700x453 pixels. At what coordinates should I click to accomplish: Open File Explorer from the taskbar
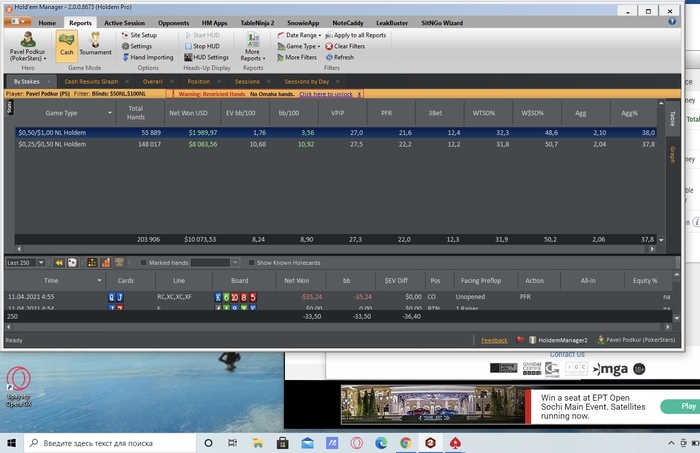(x=258, y=443)
